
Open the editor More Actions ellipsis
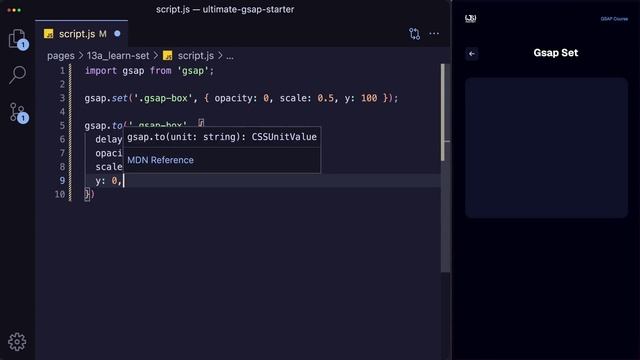click(434, 34)
